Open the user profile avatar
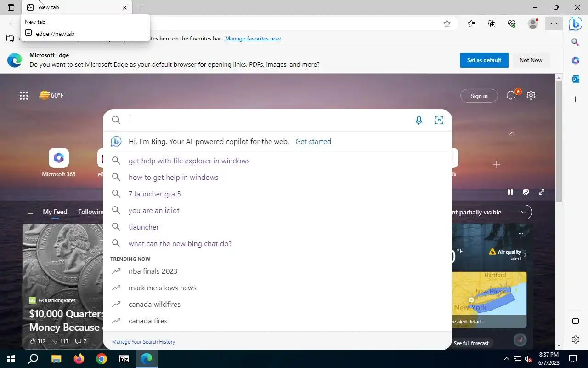The width and height of the screenshot is (588, 368). [533, 23]
